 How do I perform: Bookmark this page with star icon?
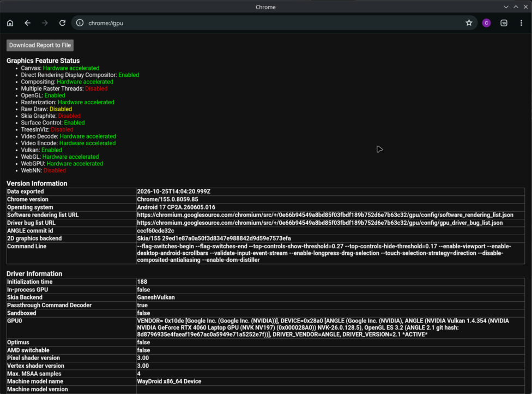click(469, 23)
